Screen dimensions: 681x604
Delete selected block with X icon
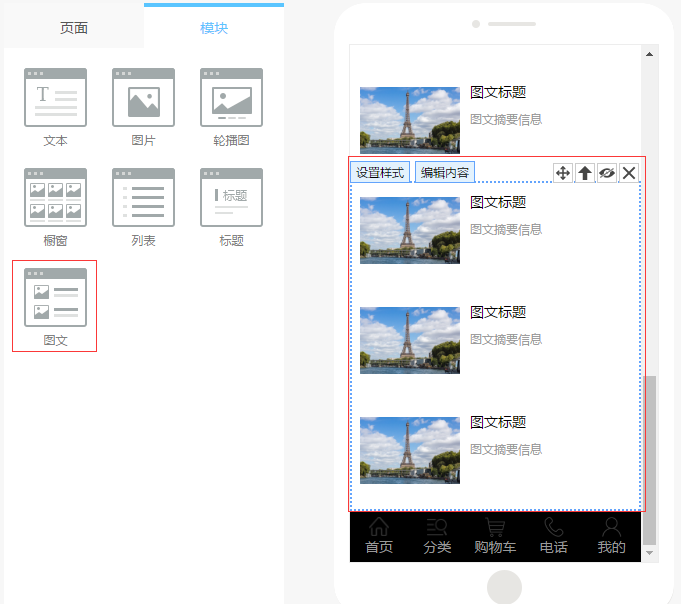(x=629, y=173)
